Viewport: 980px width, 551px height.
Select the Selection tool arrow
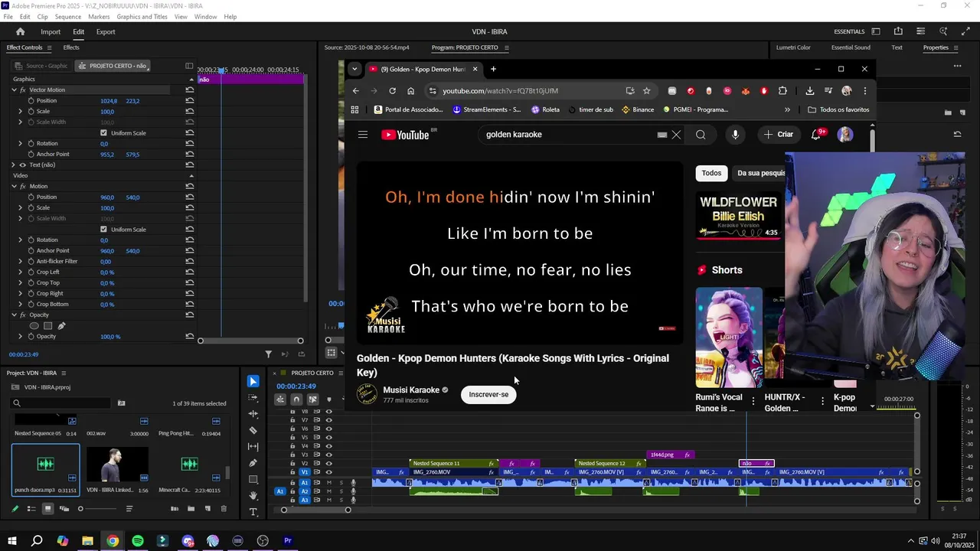253,381
